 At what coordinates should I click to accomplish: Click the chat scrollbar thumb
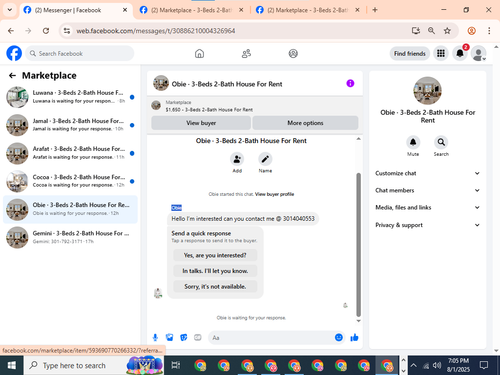[x=359, y=244]
